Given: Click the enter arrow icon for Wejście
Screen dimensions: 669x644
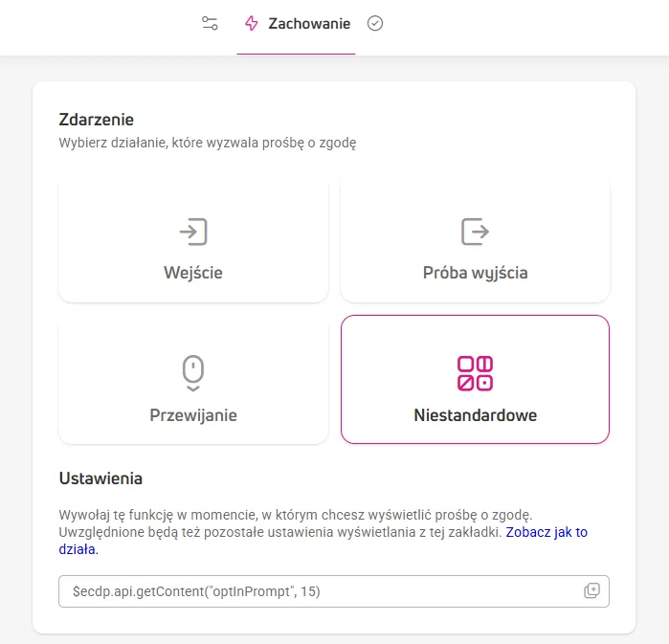Looking at the screenshot, I should point(193,232).
